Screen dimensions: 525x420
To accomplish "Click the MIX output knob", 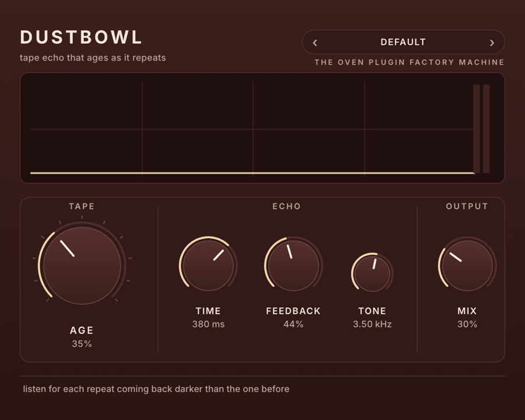I will [467, 265].
